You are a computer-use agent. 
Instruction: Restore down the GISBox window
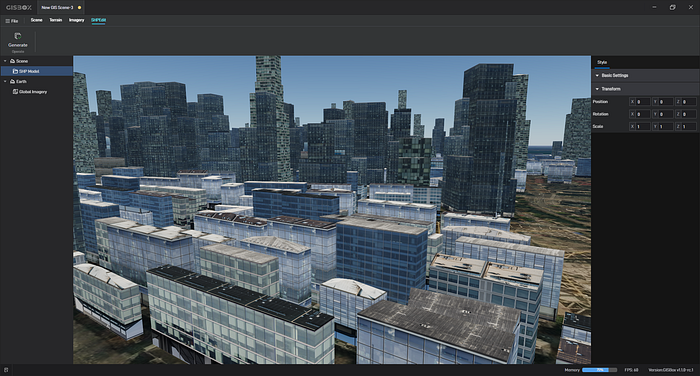click(x=672, y=7)
